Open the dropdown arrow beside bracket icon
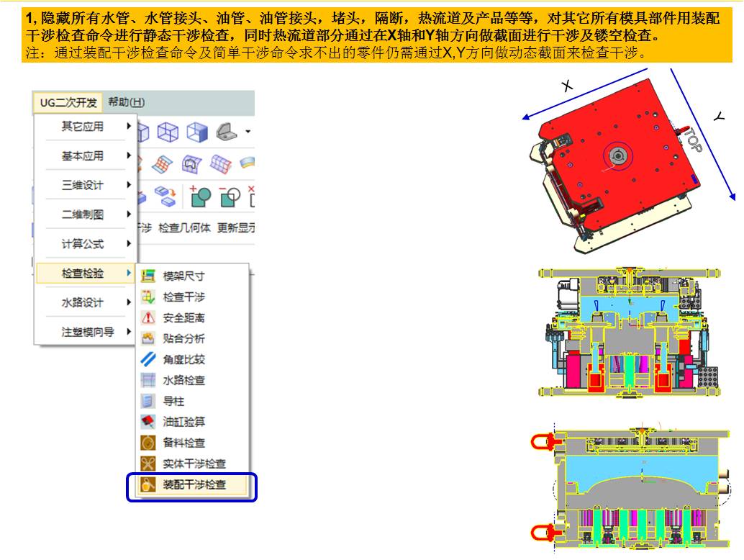Image resolution: width=744 pixels, height=560 pixels. (248, 132)
